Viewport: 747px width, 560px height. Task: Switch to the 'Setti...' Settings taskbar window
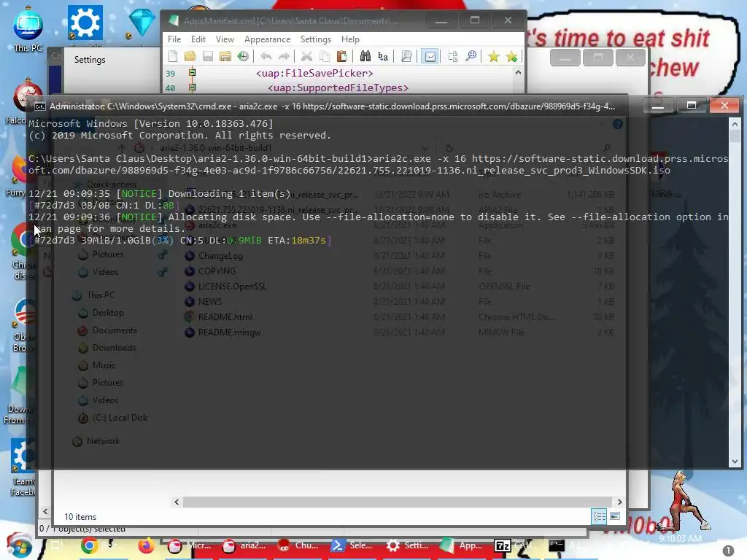[407, 545]
